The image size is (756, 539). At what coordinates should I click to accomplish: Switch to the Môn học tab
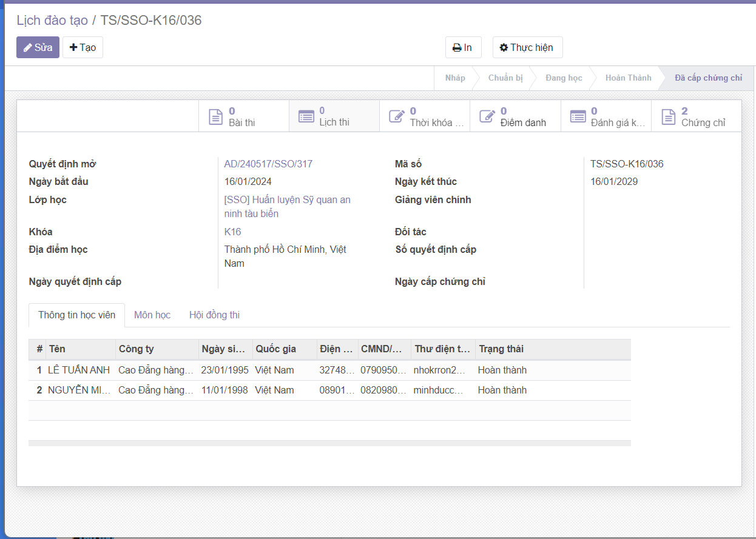click(x=152, y=315)
